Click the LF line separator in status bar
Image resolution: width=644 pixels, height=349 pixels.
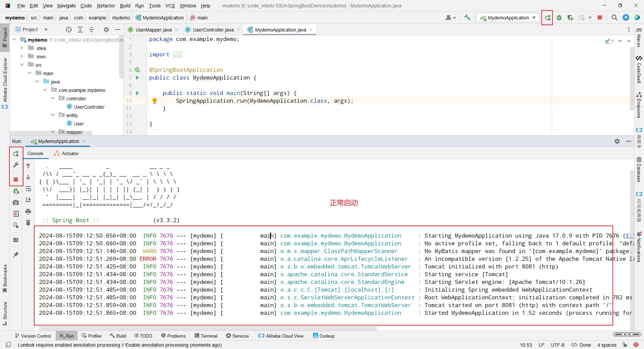coord(541,345)
